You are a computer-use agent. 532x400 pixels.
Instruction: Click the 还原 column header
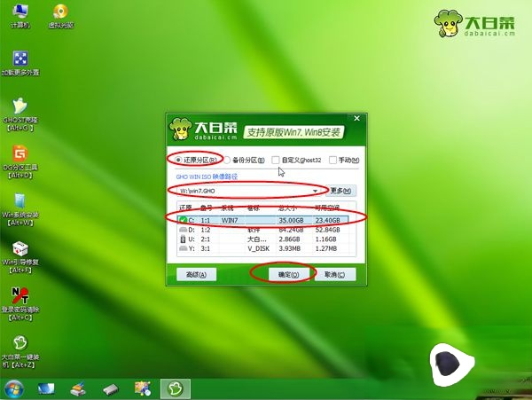point(185,208)
